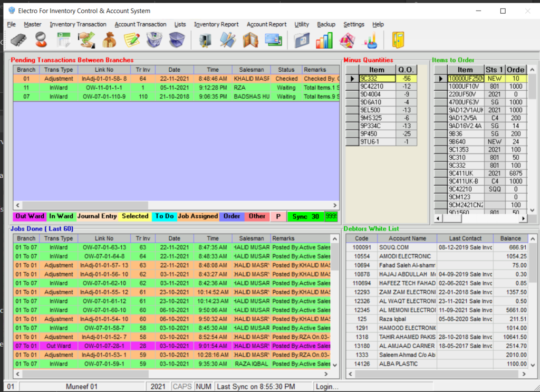
Task: Click the hands exchanging cash icon
Action: coord(86,40)
